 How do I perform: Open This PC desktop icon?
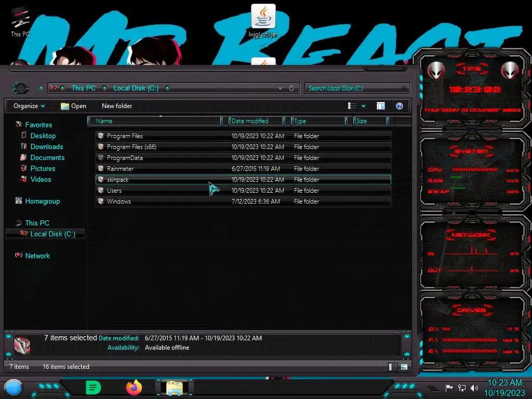(20, 21)
